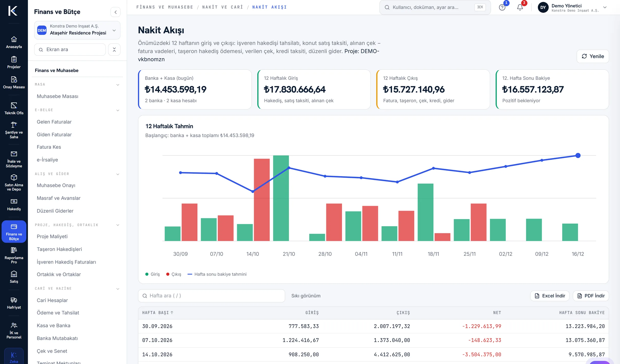The image size is (620, 364).
Task: Open İhale ve Sözleşme module
Action: (x=14, y=159)
